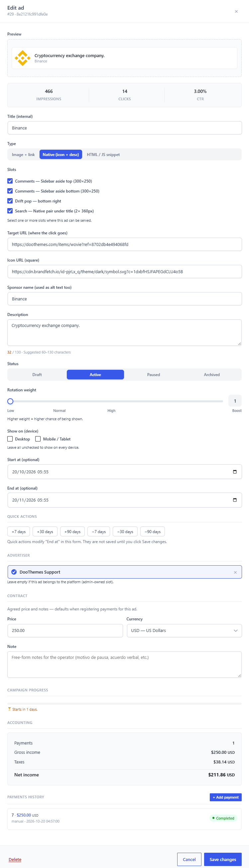Click the hourglass icon beside Starts in 1 days
The width and height of the screenshot is (249, 868).
pyautogui.click(x=9, y=709)
